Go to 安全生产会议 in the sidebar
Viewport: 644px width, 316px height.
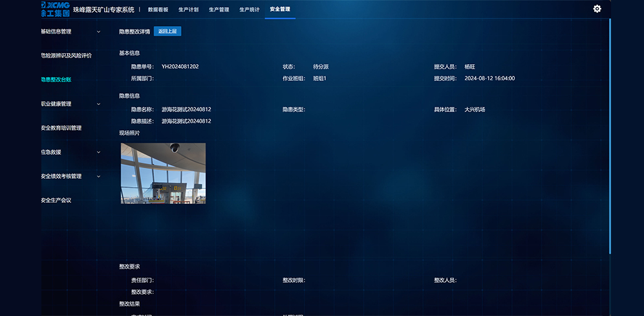pos(56,201)
